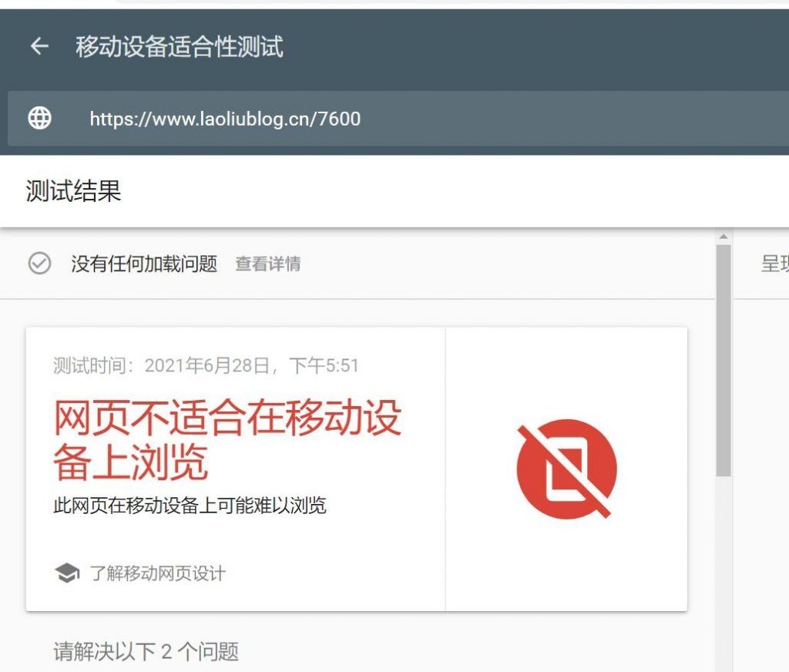Edit the laoliublog.cn URL field
Screen dimensions: 789x672
398,119
